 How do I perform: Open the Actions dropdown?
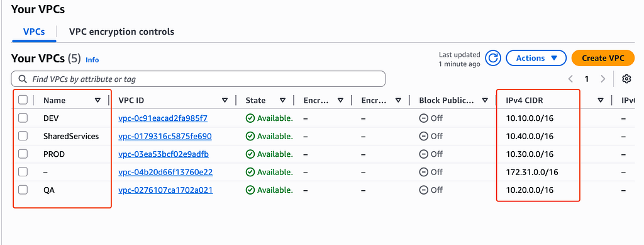[536, 59]
